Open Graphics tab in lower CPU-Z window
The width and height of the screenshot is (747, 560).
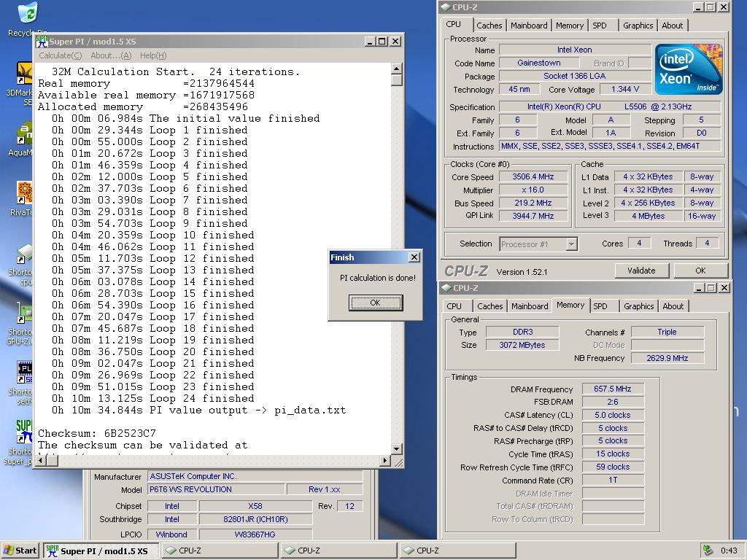tap(639, 306)
